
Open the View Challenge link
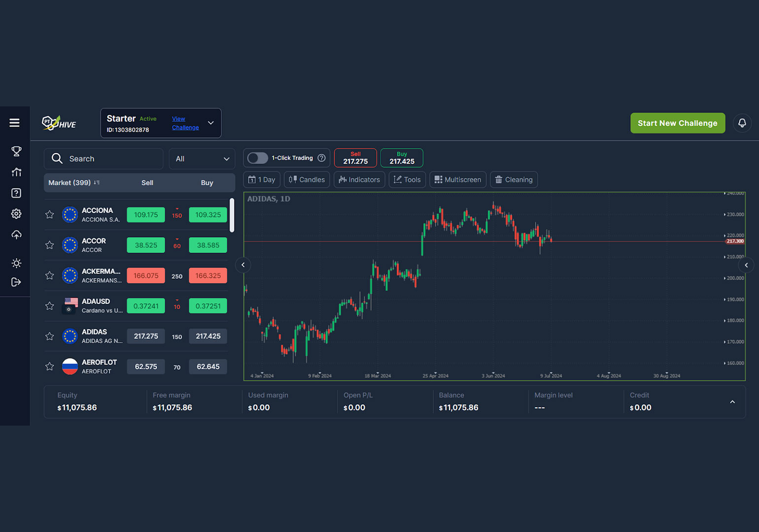[185, 123]
